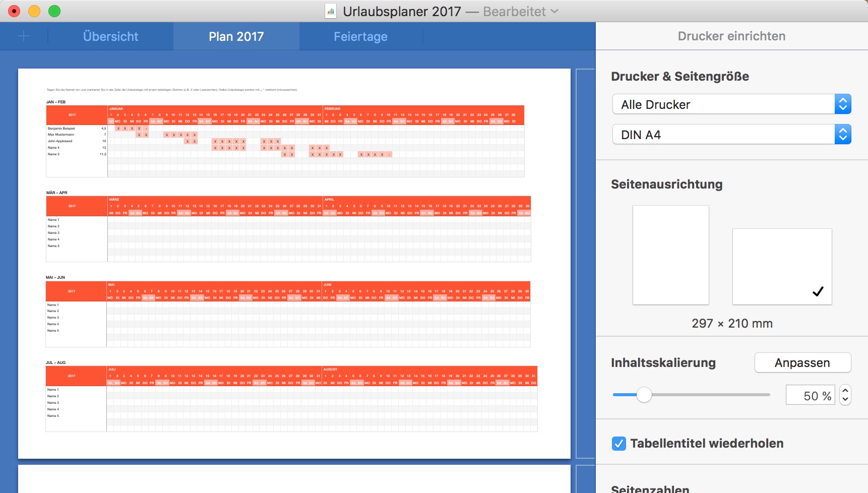Screen dimensions: 868x493
Task: Choose landscape page orientation thumbnail
Action: click(x=782, y=266)
